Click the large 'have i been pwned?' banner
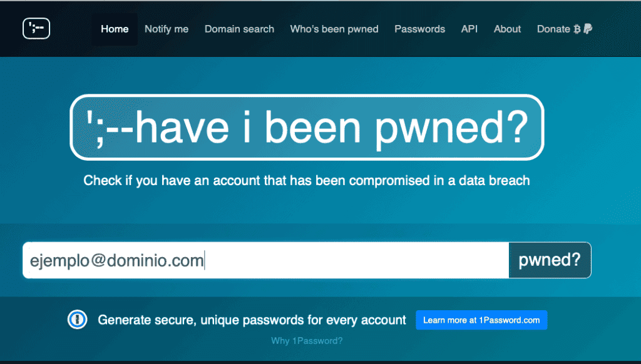641x364 pixels. (x=307, y=127)
